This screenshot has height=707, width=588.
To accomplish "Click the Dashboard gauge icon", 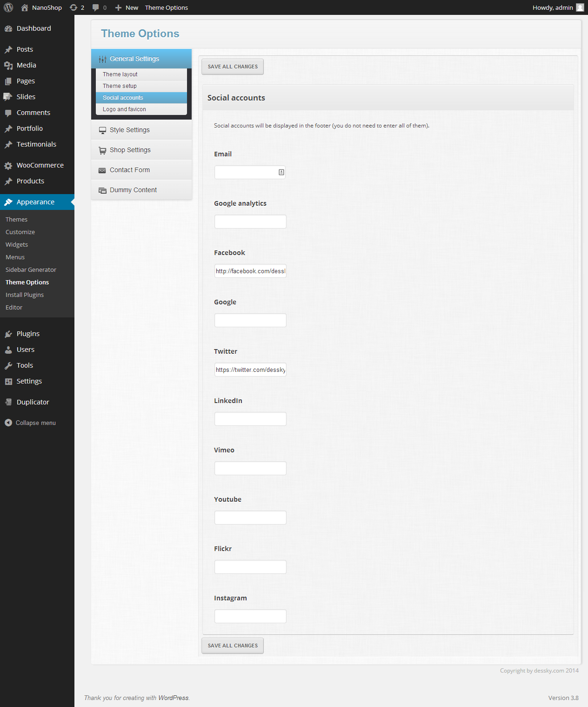I will 8,28.
